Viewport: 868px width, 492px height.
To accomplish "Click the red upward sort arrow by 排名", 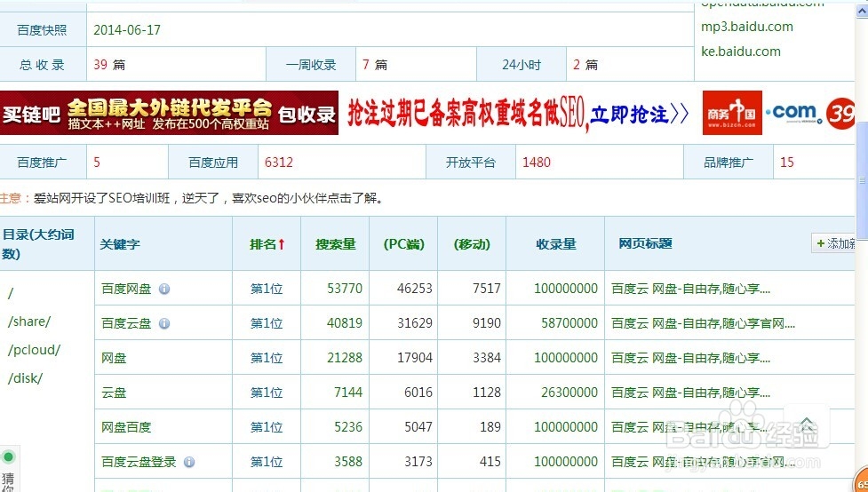I will 282,244.
